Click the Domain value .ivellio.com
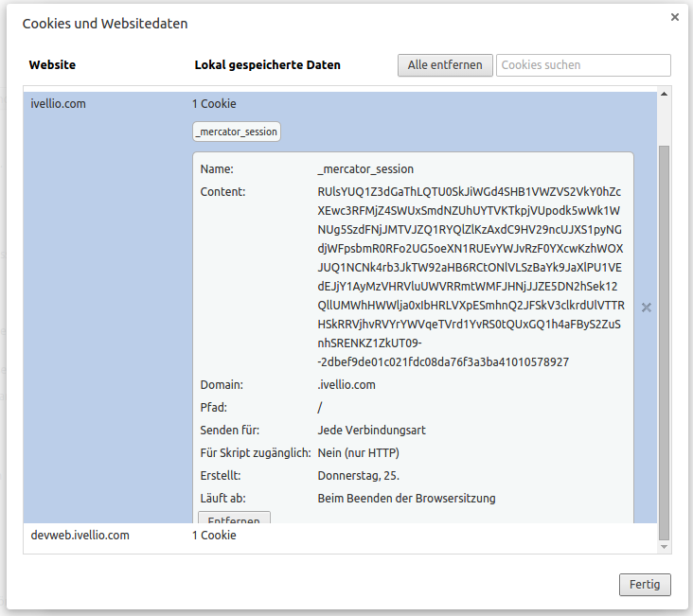 pyautogui.click(x=346, y=385)
